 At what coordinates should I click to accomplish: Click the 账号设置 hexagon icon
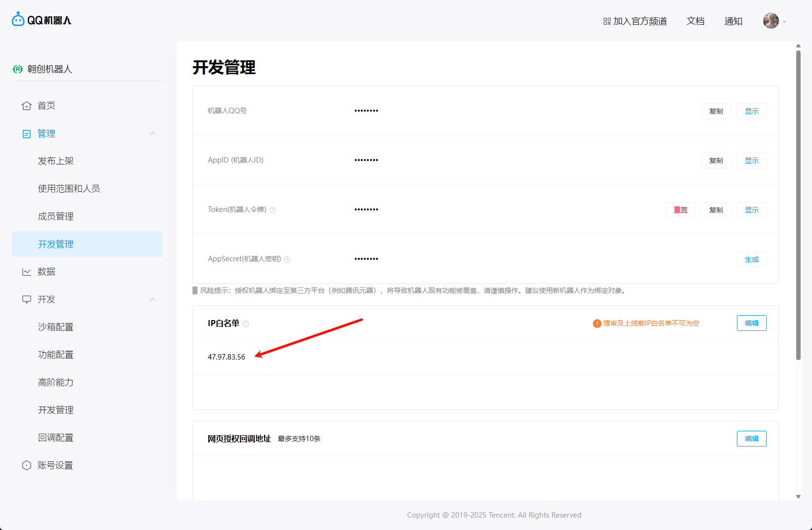coord(27,465)
